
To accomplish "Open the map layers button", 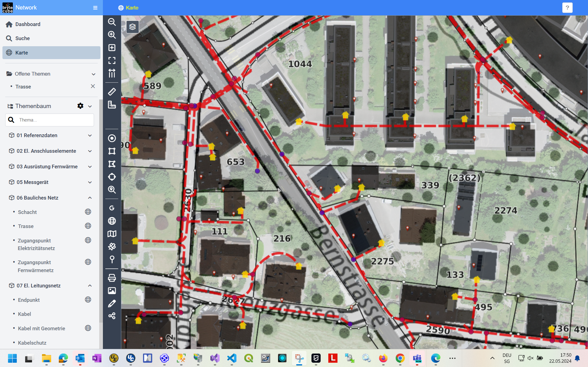I will (x=132, y=27).
